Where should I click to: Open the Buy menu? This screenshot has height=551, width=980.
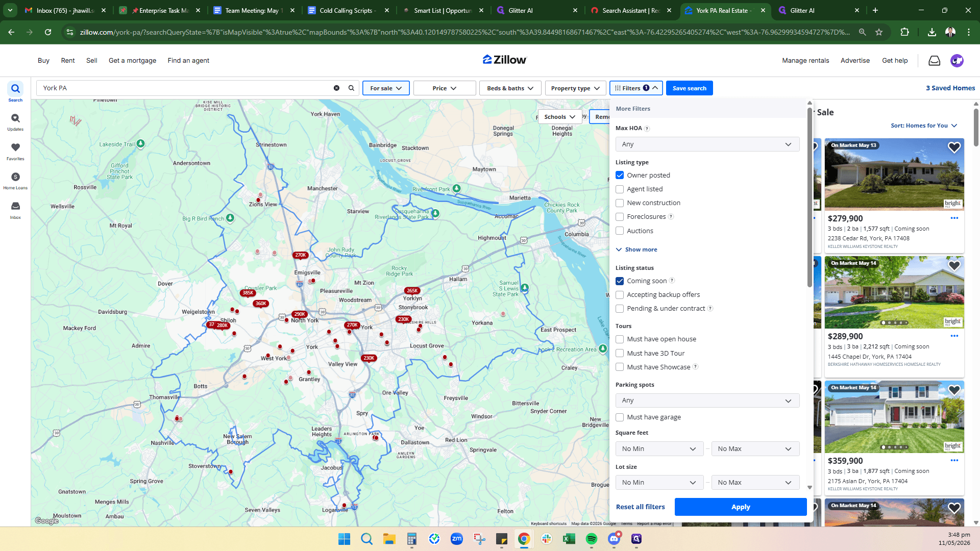coord(43,60)
